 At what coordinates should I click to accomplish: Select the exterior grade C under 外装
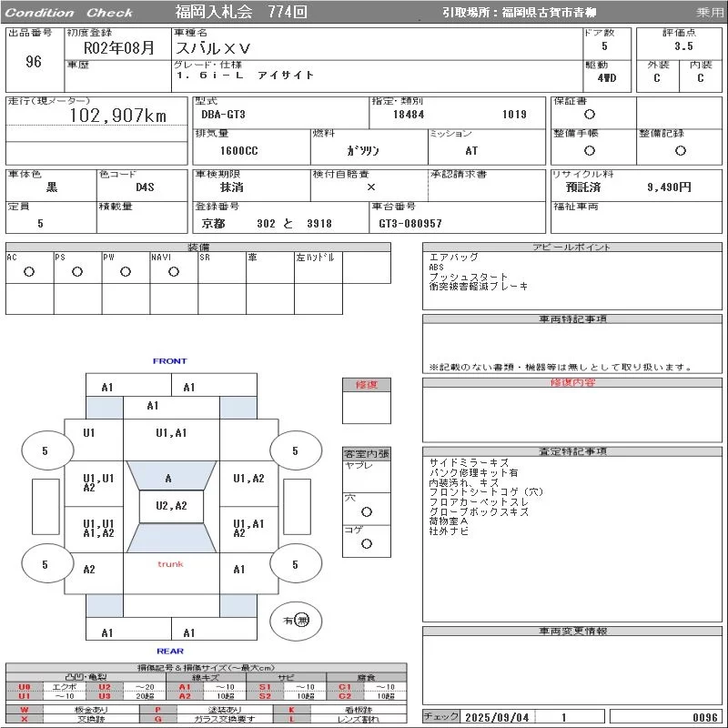[x=656, y=78]
